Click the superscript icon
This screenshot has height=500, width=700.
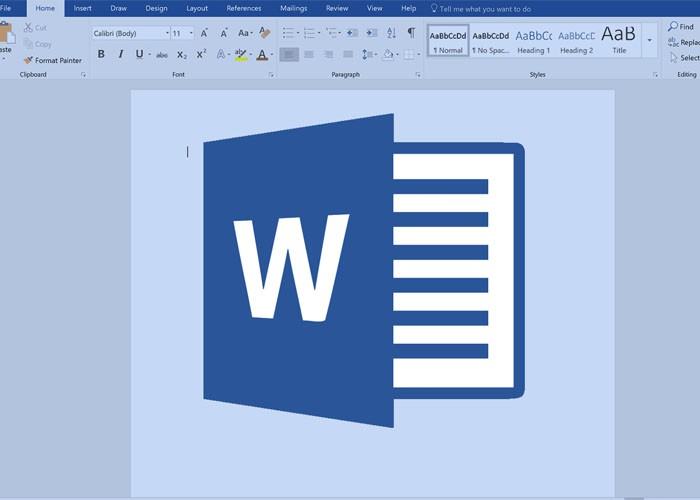[x=201, y=54]
